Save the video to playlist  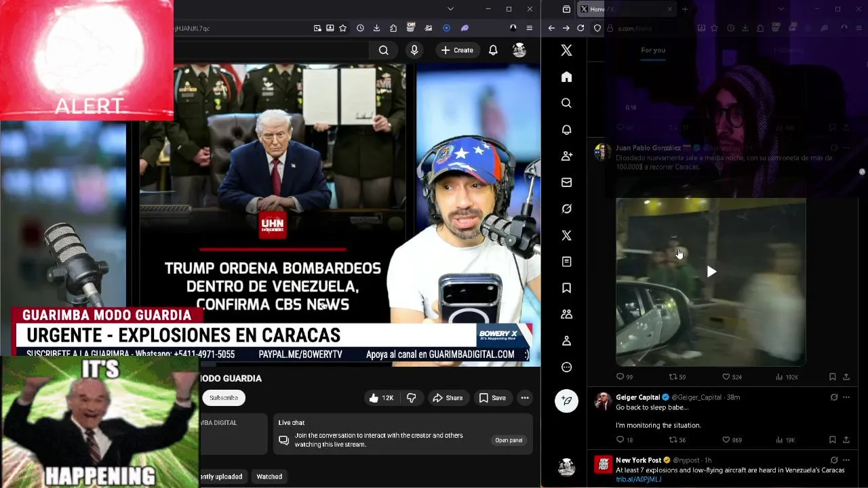pyautogui.click(x=492, y=398)
